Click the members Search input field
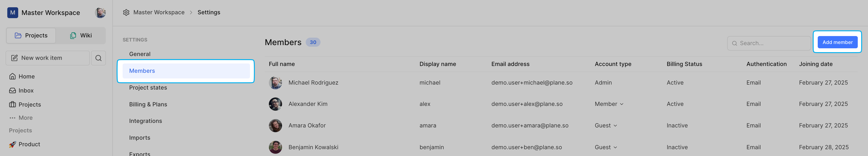Viewport: 868px width, 156px height. (769, 43)
